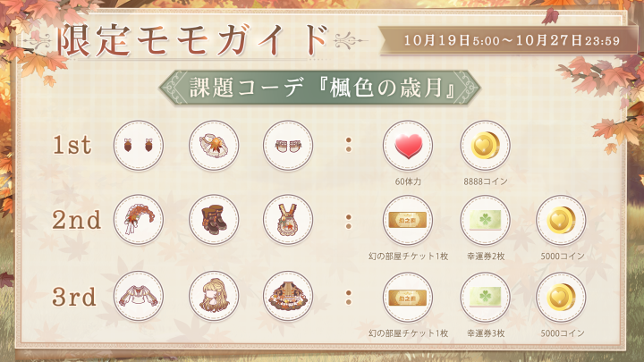Click the 幸運券3枚 clover ticket reward
This screenshot has height=362, width=644.
click(x=485, y=298)
